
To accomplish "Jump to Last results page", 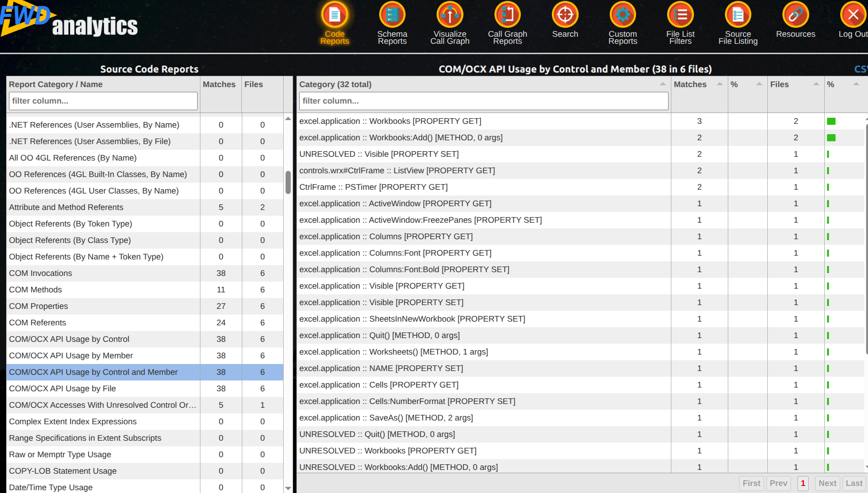I will tap(854, 483).
